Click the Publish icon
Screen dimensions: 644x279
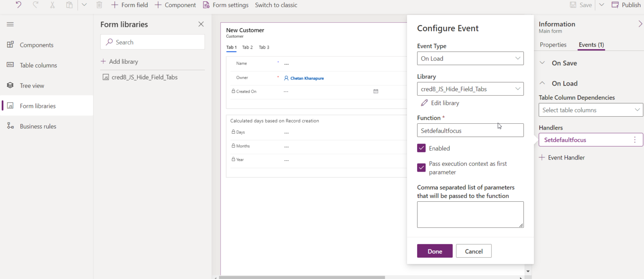click(615, 5)
